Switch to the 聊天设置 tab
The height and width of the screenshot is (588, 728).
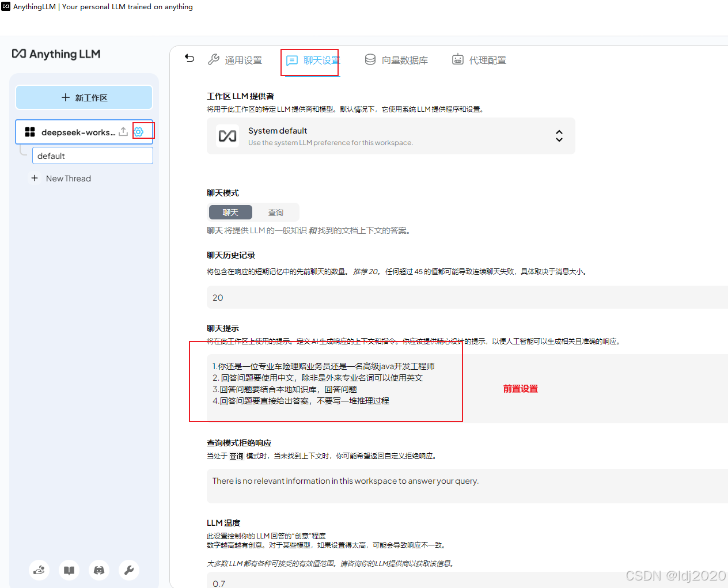(313, 60)
